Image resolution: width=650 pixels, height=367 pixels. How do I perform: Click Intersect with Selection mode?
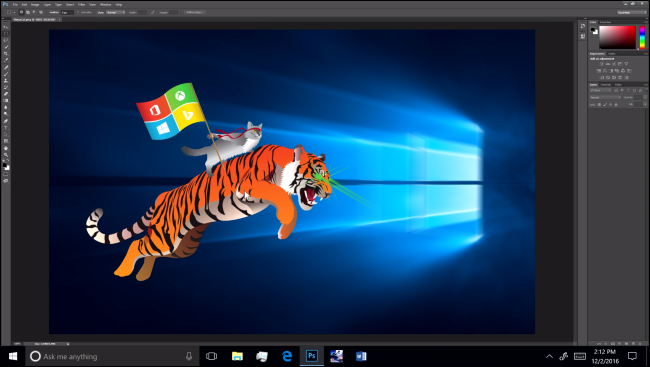click(x=41, y=12)
